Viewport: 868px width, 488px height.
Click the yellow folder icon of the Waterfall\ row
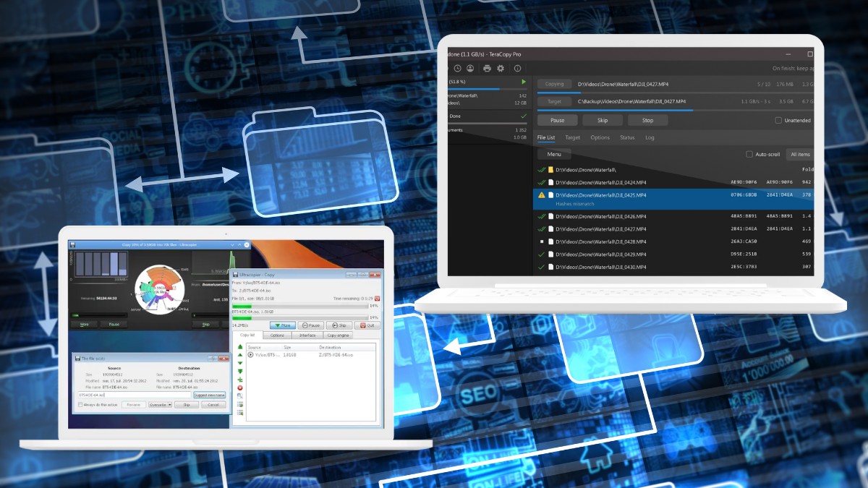click(x=550, y=169)
